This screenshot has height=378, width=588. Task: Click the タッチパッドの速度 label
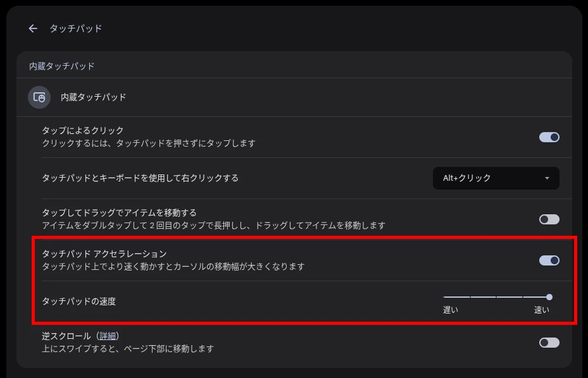[x=78, y=302]
